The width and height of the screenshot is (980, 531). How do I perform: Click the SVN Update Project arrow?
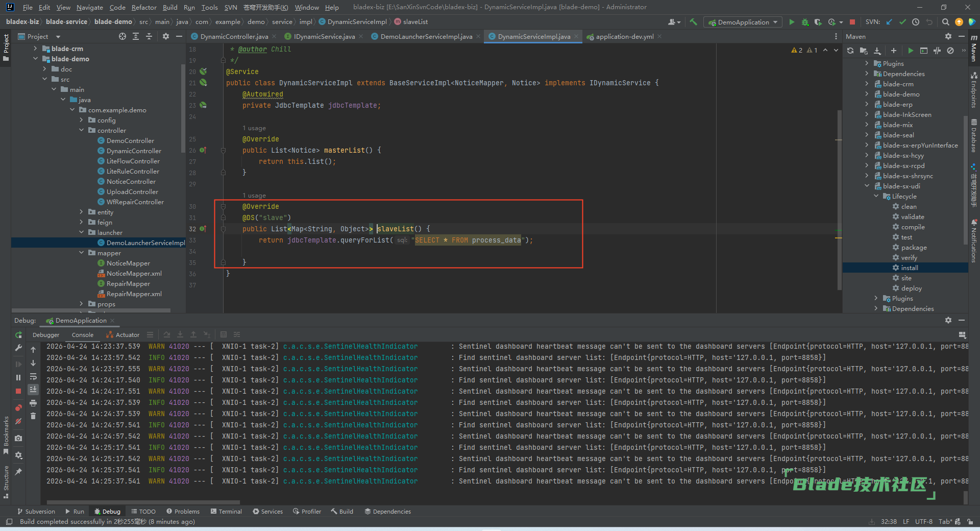(x=889, y=22)
